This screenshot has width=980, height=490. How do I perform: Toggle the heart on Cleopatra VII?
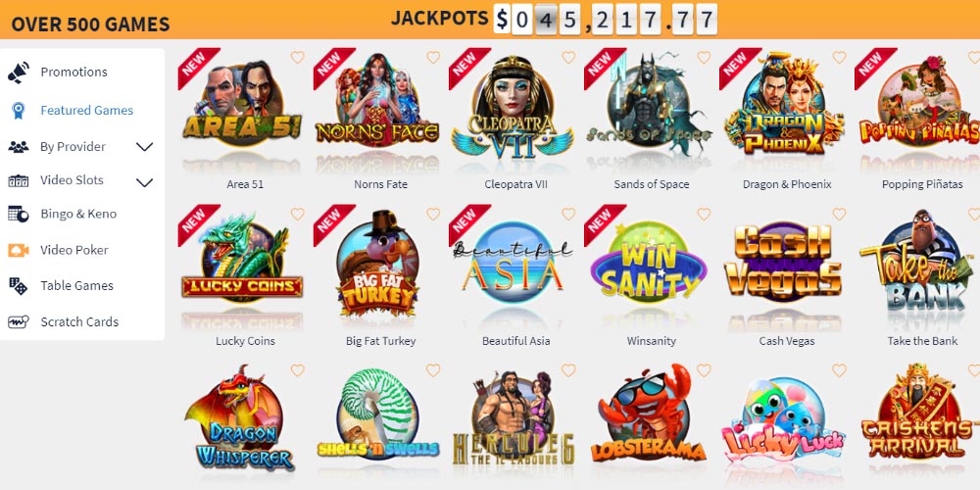pyautogui.click(x=568, y=58)
